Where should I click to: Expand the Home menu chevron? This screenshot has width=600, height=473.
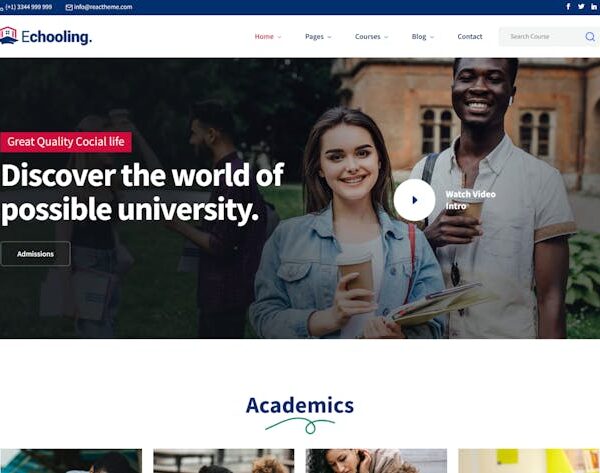[x=279, y=37]
